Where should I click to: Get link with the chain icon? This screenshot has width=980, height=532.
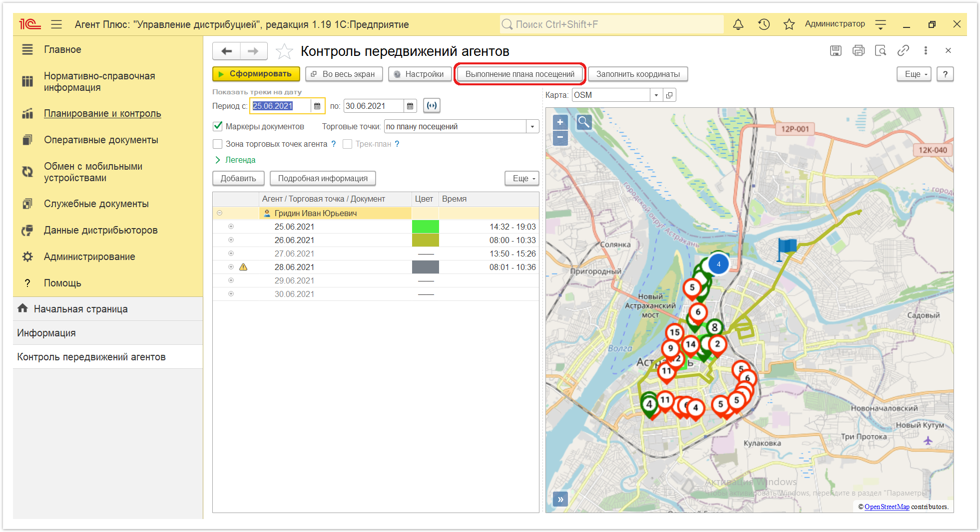pyautogui.click(x=903, y=50)
